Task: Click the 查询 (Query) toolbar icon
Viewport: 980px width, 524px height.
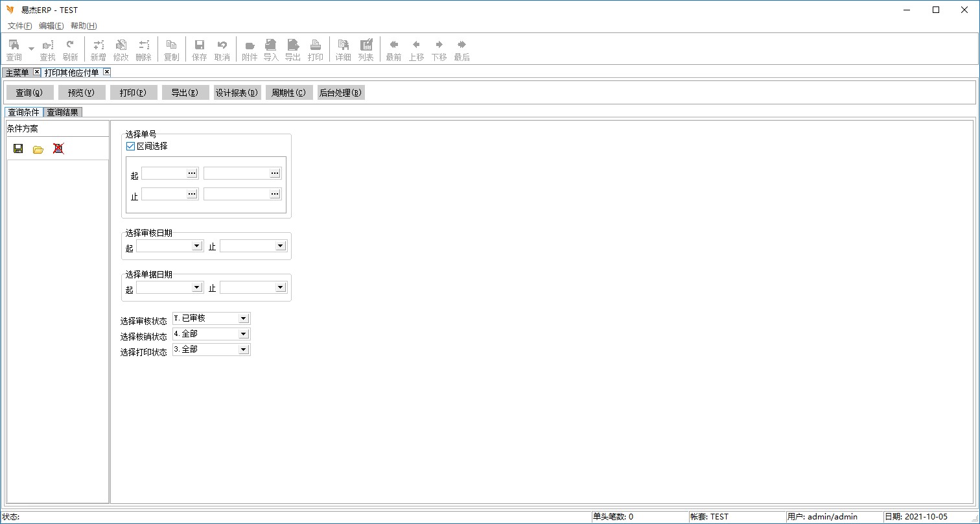Action: pyautogui.click(x=14, y=49)
